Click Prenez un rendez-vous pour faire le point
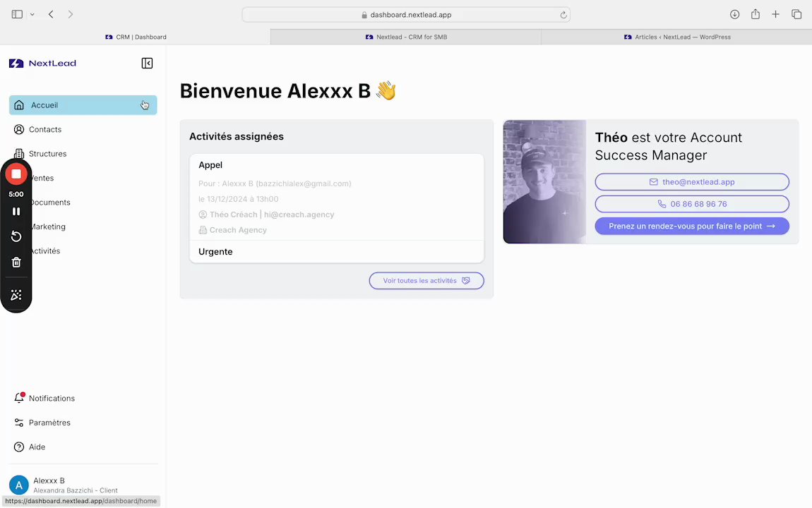Screen dimensions: 812x508 pyautogui.click(x=692, y=226)
